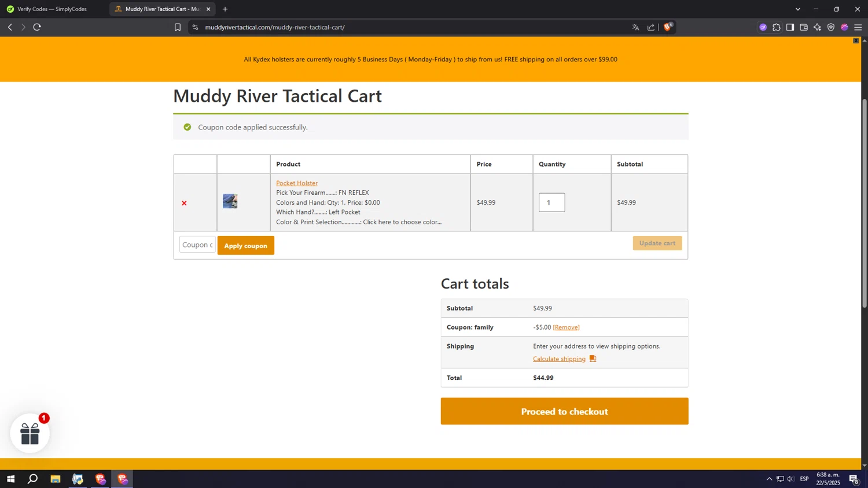Switch ESP input language indicator
Image resolution: width=868 pixels, height=488 pixels.
click(804, 479)
